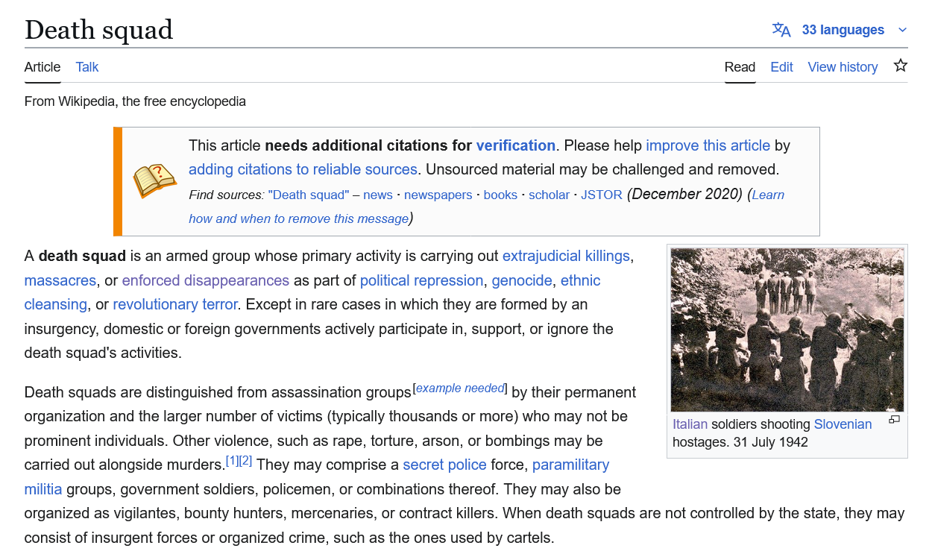Switch to the Article tab
The image size is (932, 560).
tap(42, 67)
